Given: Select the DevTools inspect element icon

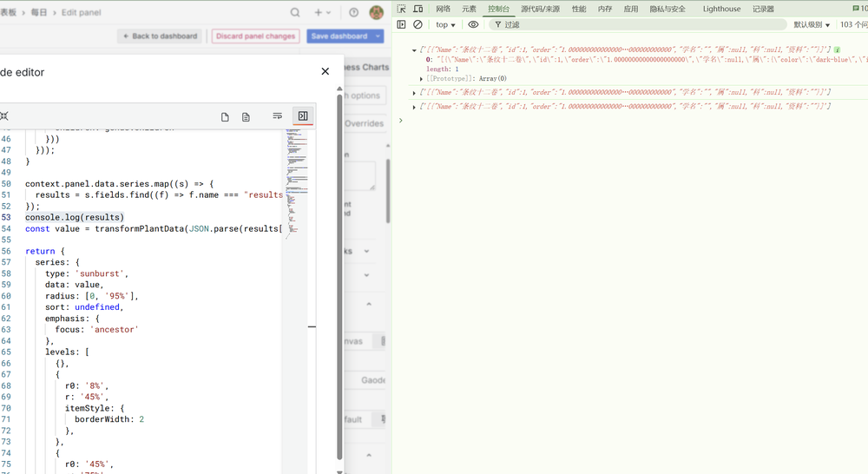Looking at the screenshot, I should click(x=401, y=9).
